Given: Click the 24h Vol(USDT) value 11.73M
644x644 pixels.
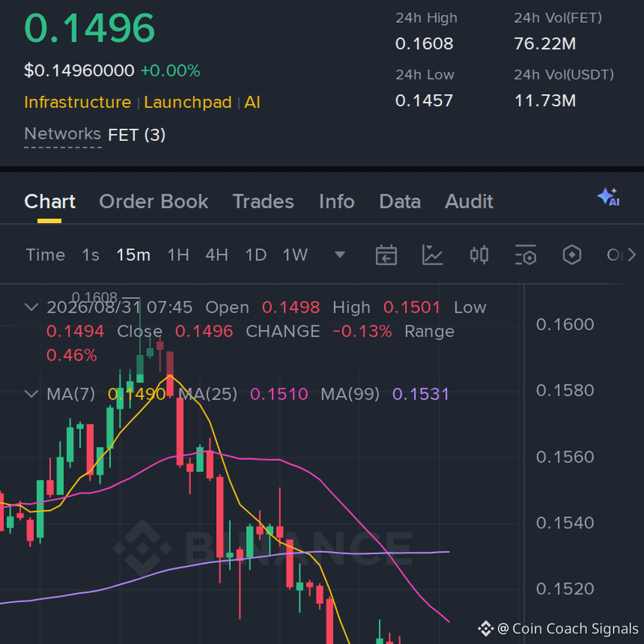Looking at the screenshot, I should tap(545, 101).
